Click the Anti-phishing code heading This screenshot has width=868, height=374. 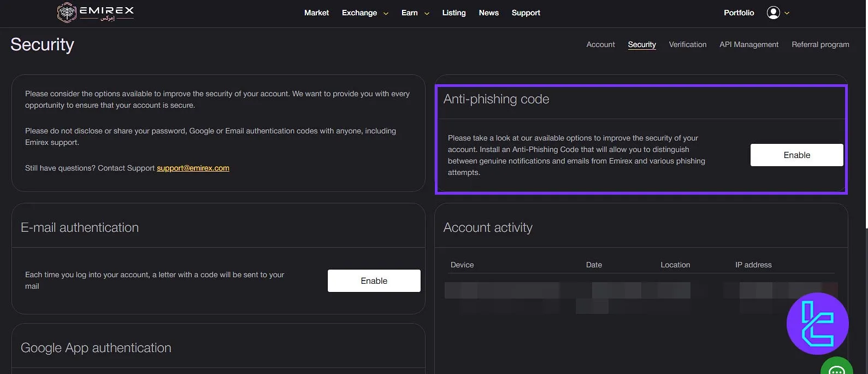pyautogui.click(x=496, y=99)
